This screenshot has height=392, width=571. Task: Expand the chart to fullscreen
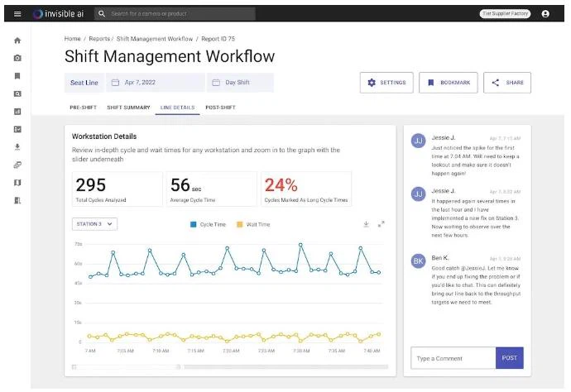(x=381, y=224)
